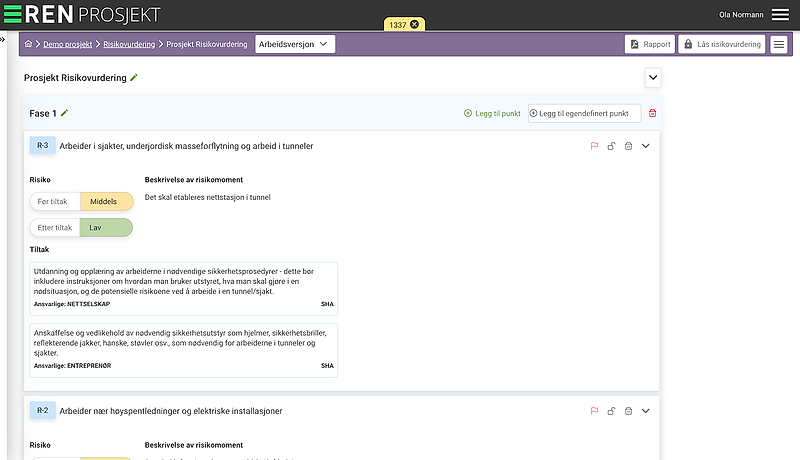
Task: Expand the left sidebar with double arrow
Action: coord(3,39)
